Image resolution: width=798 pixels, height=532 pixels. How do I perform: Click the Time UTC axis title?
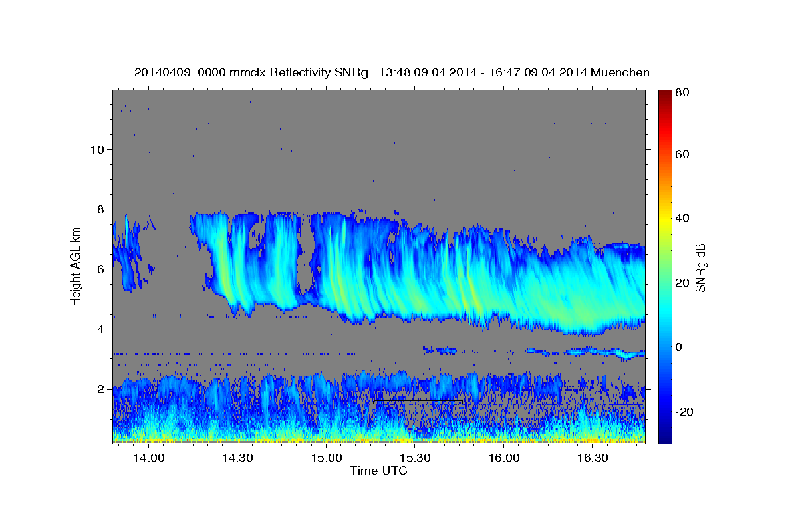(x=378, y=471)
